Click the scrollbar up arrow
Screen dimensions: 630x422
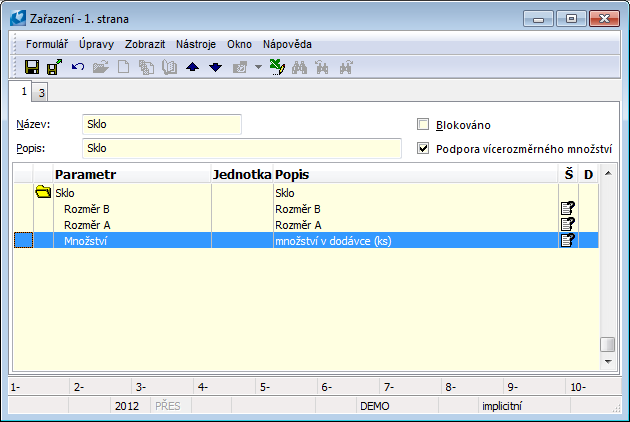(608, 173)
